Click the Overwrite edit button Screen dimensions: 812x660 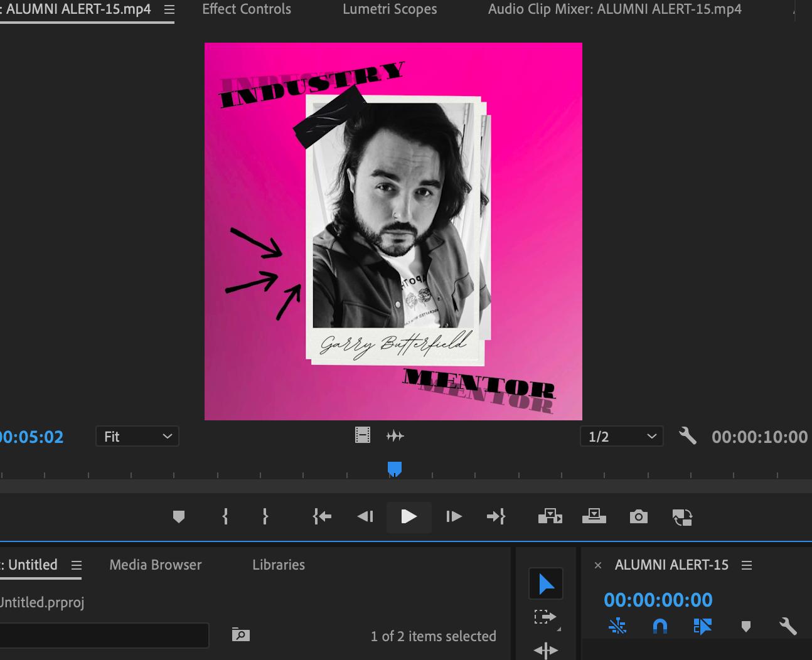point(594,517)
